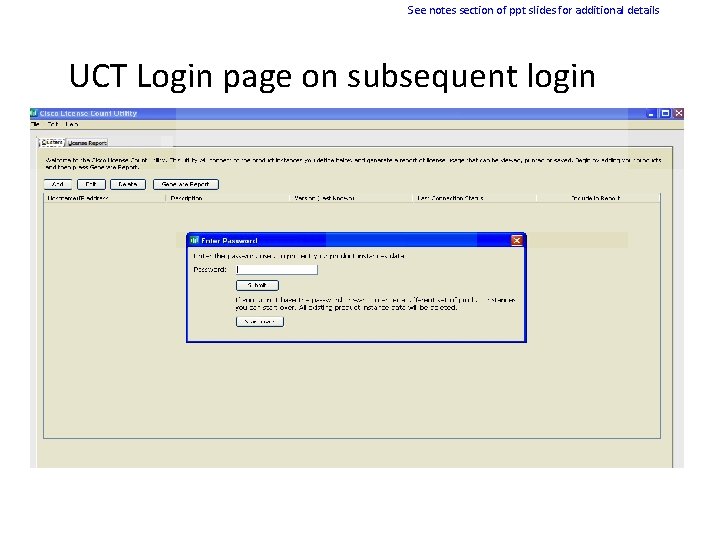Image resolution: width=720 pixels, height=540 pixels.
Task: Close the Enter Password dialog
Action: [517, 240]
